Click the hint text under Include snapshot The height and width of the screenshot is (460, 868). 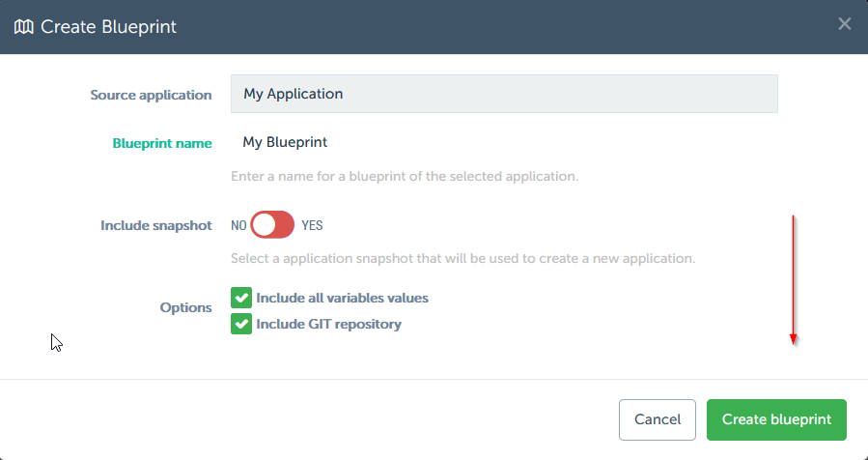tap(462, 259)
